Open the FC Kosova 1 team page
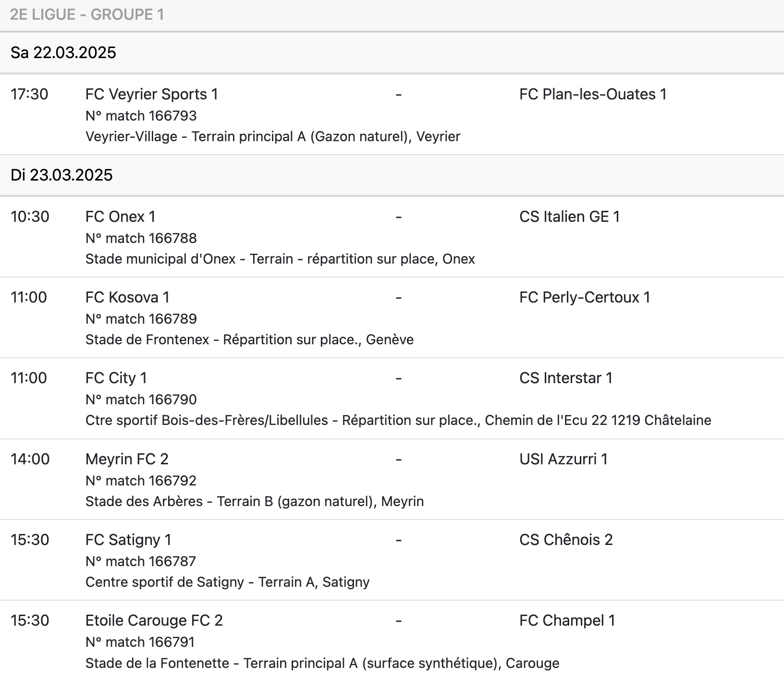The height and width of the screenshot is (678, 784). click(x=127, y=297)
